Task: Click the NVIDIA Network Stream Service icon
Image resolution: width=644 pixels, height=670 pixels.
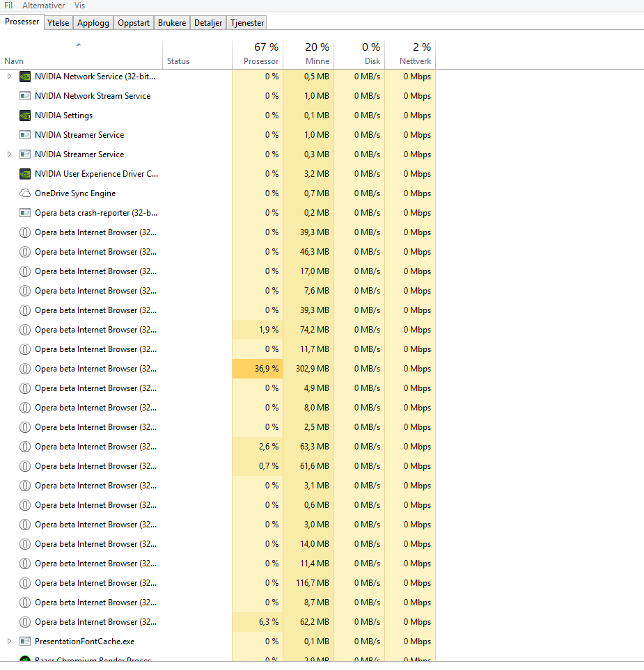Action: [25, 96]
